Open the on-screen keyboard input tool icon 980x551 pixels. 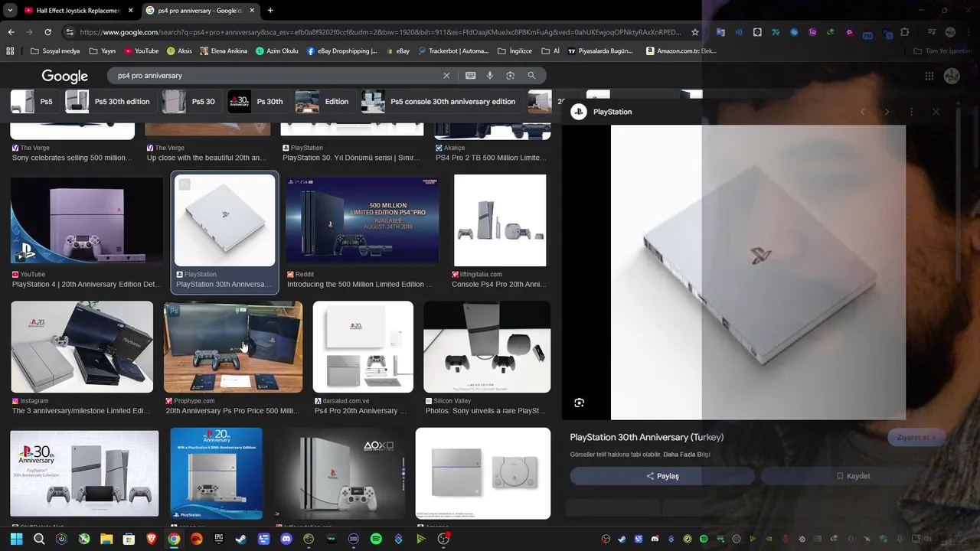click(470, 76)
